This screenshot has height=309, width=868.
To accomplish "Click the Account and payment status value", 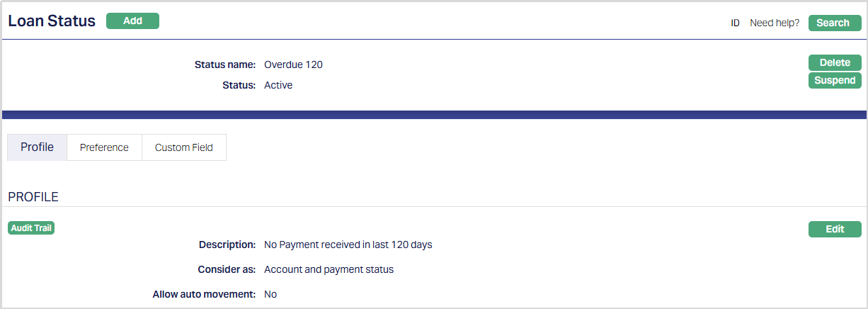I will (x=329, y=269).
